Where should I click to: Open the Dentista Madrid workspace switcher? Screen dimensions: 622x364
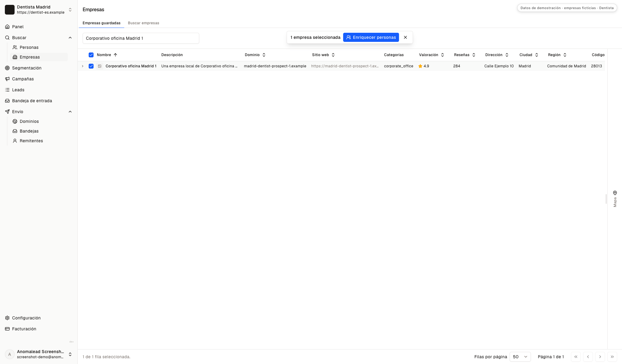39,10
